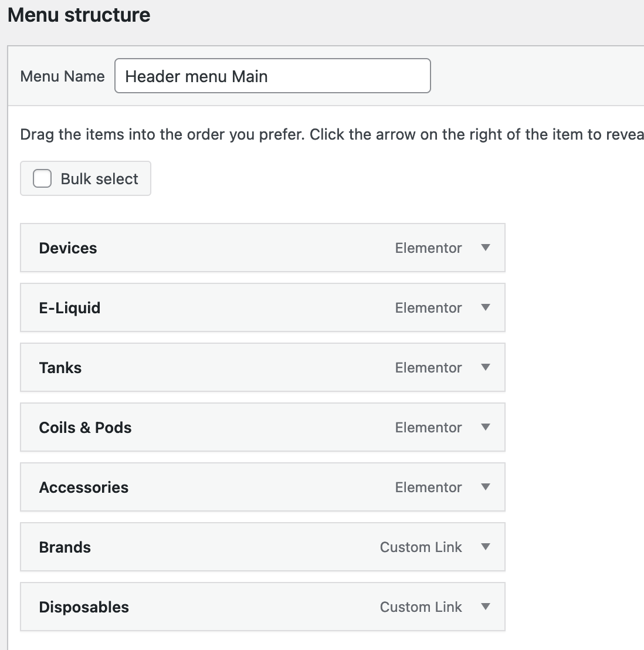Click the Bulk select label text
The height and width of the screenshot is (650, 644).
click(x=99, y=179)
